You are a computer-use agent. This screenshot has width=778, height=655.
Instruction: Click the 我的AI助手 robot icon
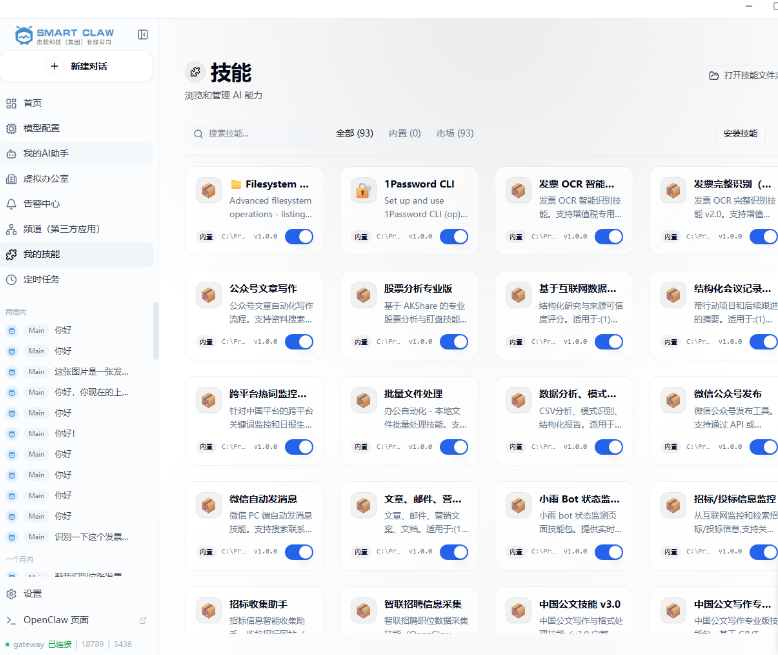point(12,153)
